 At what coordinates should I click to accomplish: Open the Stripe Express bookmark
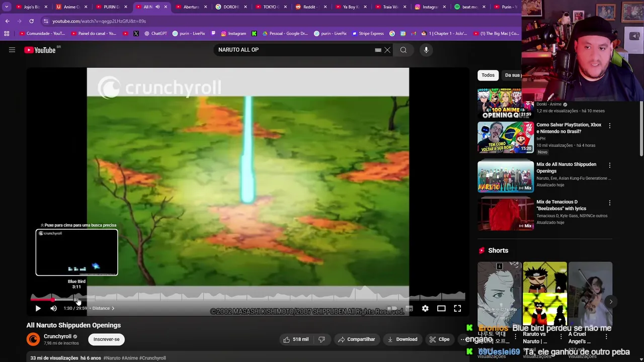[368, 34]
